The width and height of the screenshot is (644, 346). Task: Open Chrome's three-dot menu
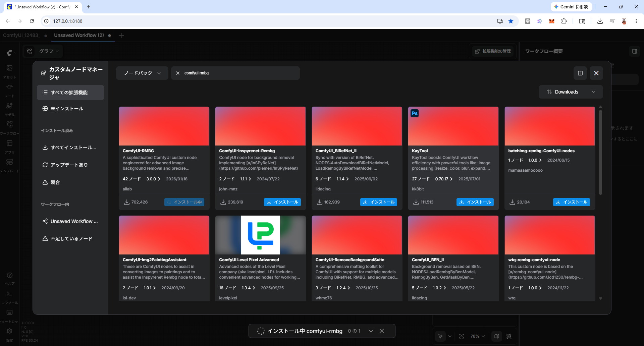coord(636,21)
